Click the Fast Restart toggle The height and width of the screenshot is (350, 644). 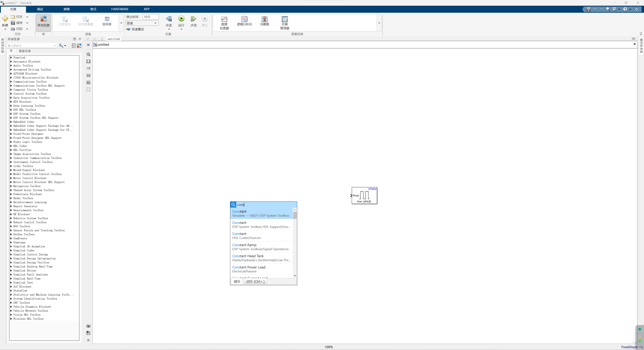tap(135, 29)
